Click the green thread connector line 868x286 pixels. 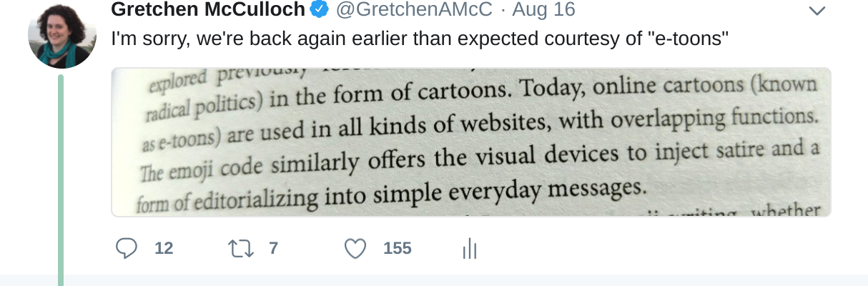(x=61, y=179)
